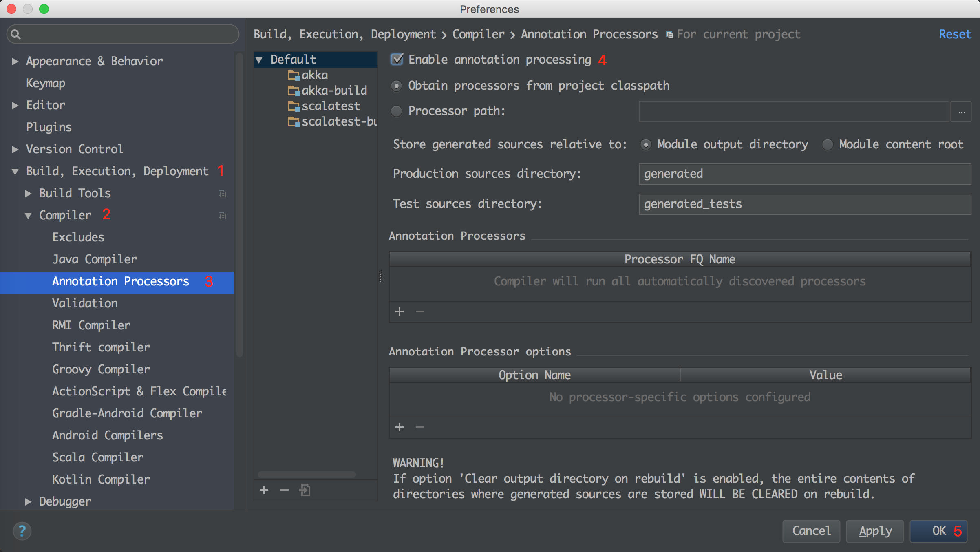This screenshot has height=552, width=980.
Task: Open the processor path browse ellipsis button
Action: coord(961,111)
